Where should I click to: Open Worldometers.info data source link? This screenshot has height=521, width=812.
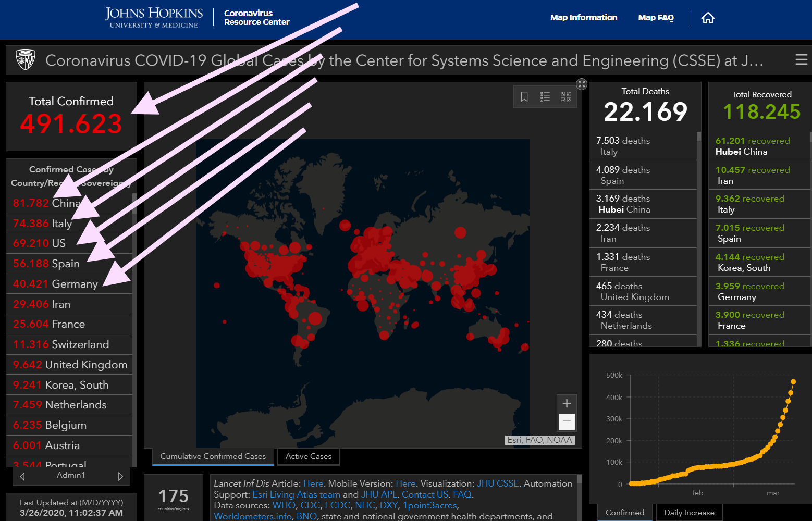click(x=253, y=516)
